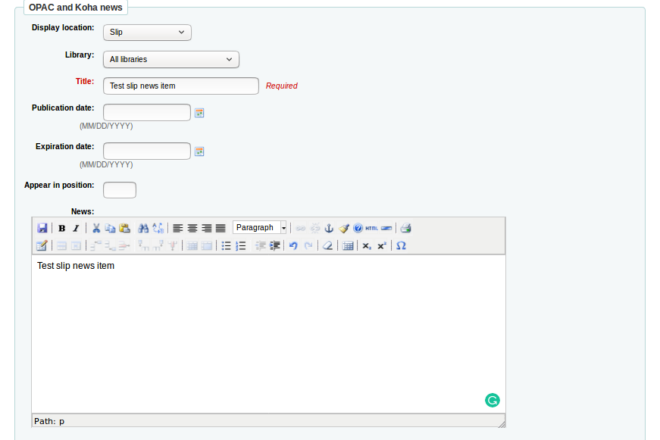Toggle bold formatting

pyautogui.click(x=62, y=228)
